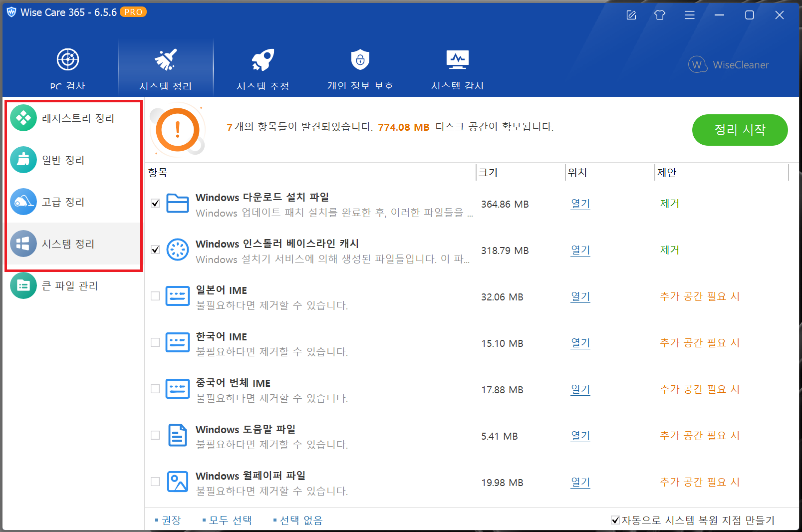Screen dimensions: 802x532
Task: Click the Windows 도움말 파일 document icon
Action: click(x=178, y=435)
